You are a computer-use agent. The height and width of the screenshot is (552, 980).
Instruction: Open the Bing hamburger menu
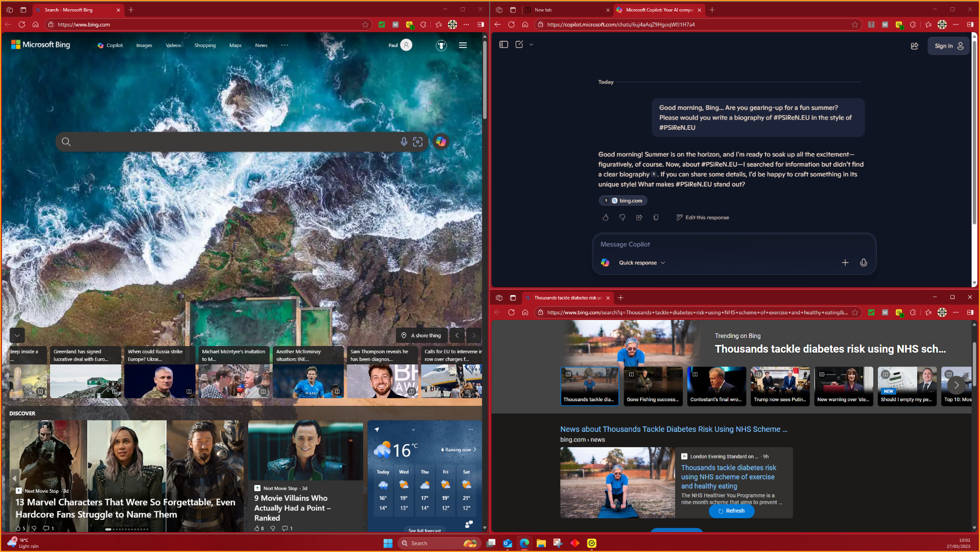click(x=463, y=45)
